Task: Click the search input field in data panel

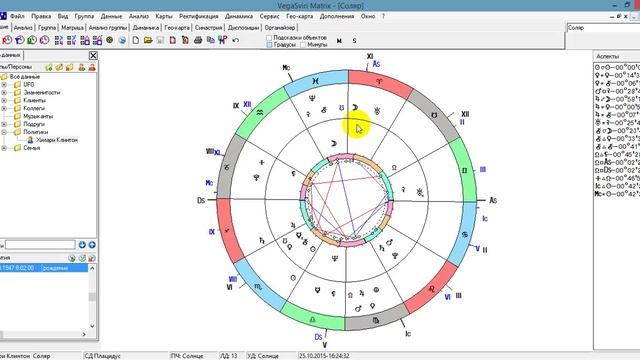Action: pyautogui.click(x=40, y=245)
